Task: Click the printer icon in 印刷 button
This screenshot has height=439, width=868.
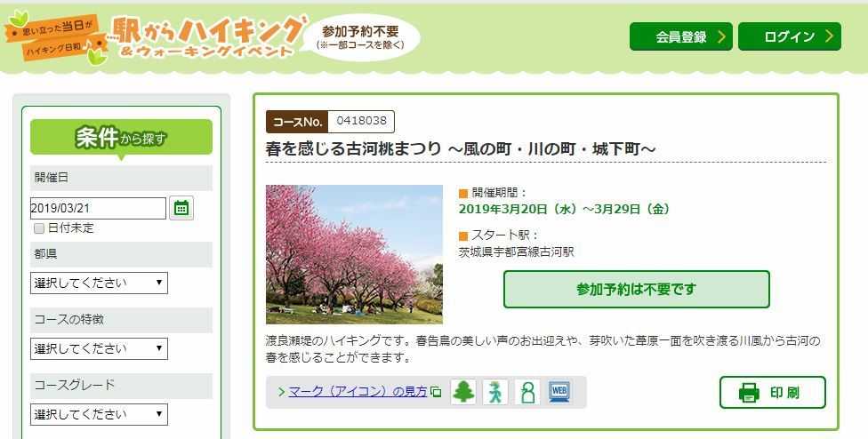Action: [749, 393]
